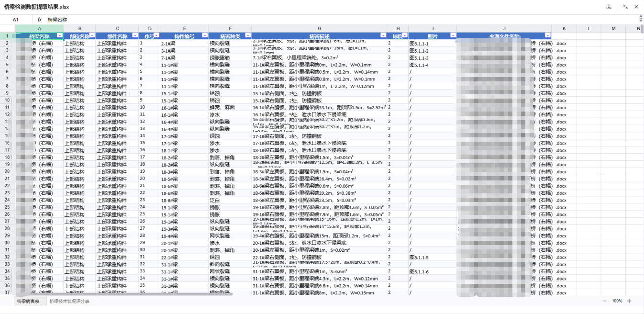Open filter dropdown for 图片 column
This screenshot has height=314, width=644.
click(453, 36)
